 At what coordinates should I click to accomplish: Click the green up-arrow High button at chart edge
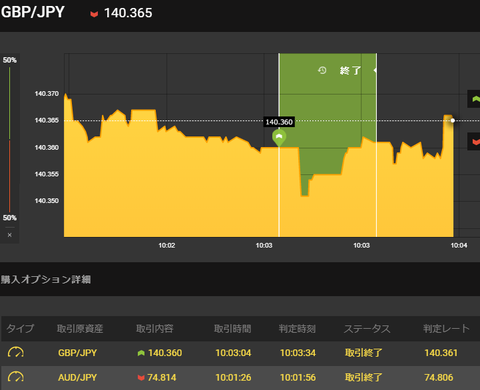[474, 99]
